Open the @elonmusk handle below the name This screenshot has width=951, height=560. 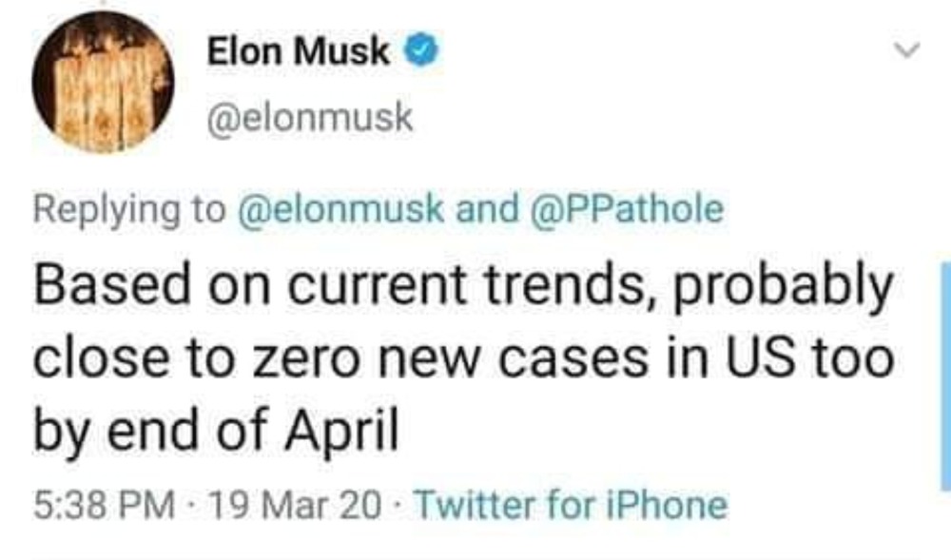click(x=310, y=118)
